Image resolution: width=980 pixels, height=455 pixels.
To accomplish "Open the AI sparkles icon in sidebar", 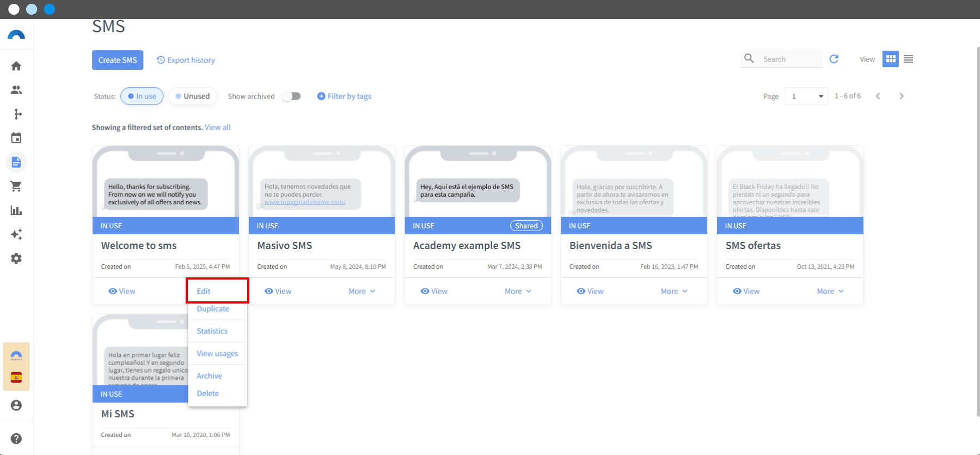I will tap(16, 234).
